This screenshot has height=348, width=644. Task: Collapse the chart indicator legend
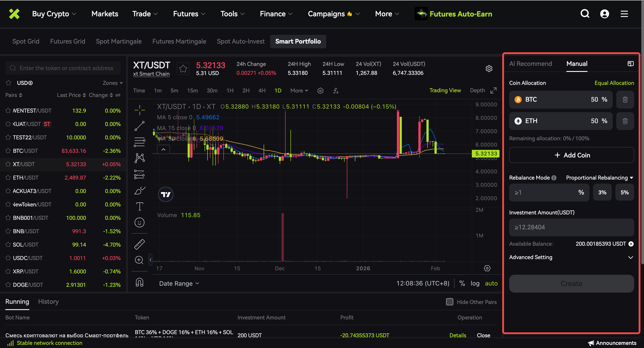(x=163, y=149)
